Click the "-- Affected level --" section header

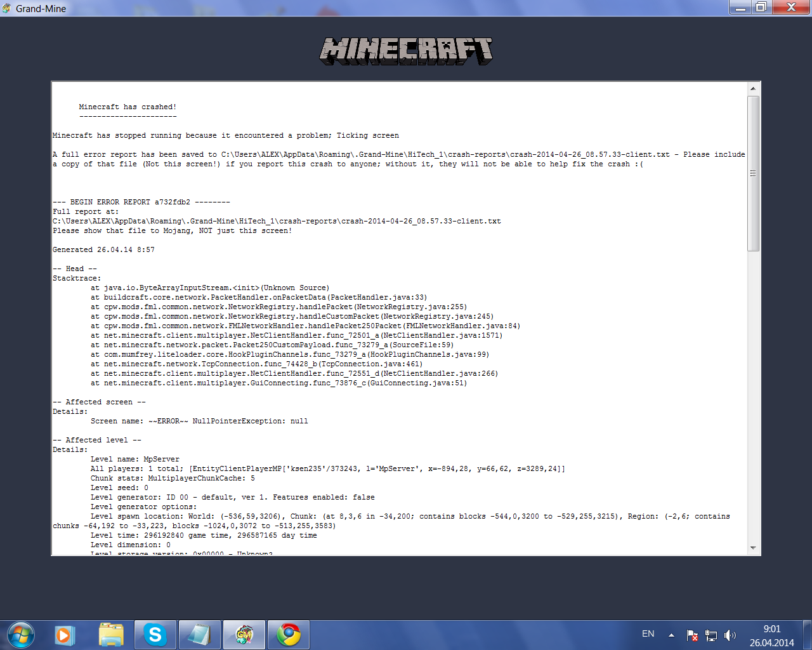pyautogui.click(x=97, y=440)
